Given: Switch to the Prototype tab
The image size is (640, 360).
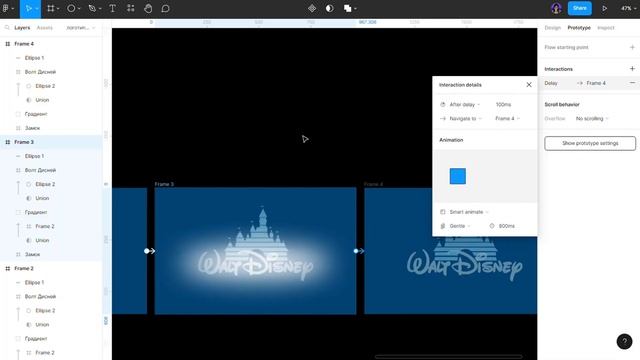Looking at the screenshot, I should tap(579, 28).
